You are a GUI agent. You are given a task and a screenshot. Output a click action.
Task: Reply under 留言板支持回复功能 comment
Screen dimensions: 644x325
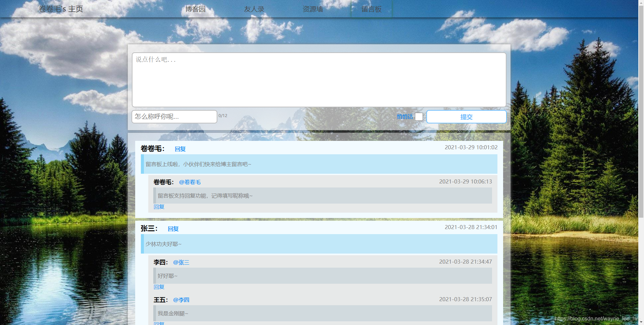tap(159, 207)
